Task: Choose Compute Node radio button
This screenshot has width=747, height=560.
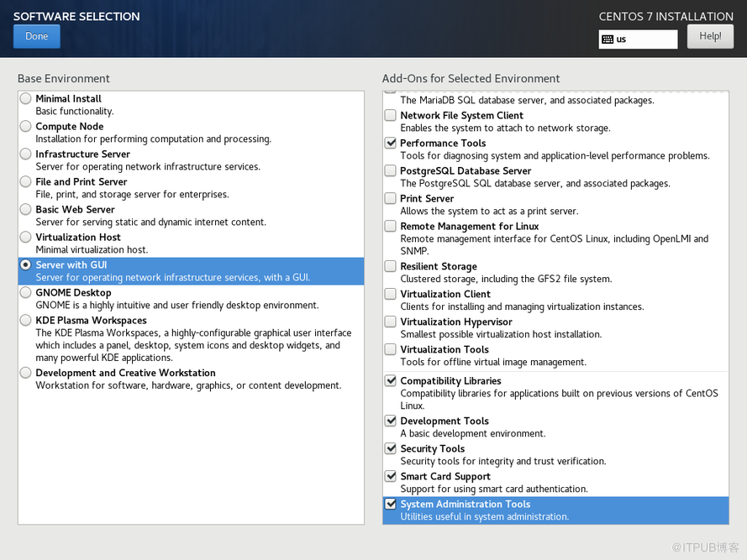Action: tap(26, 127)
